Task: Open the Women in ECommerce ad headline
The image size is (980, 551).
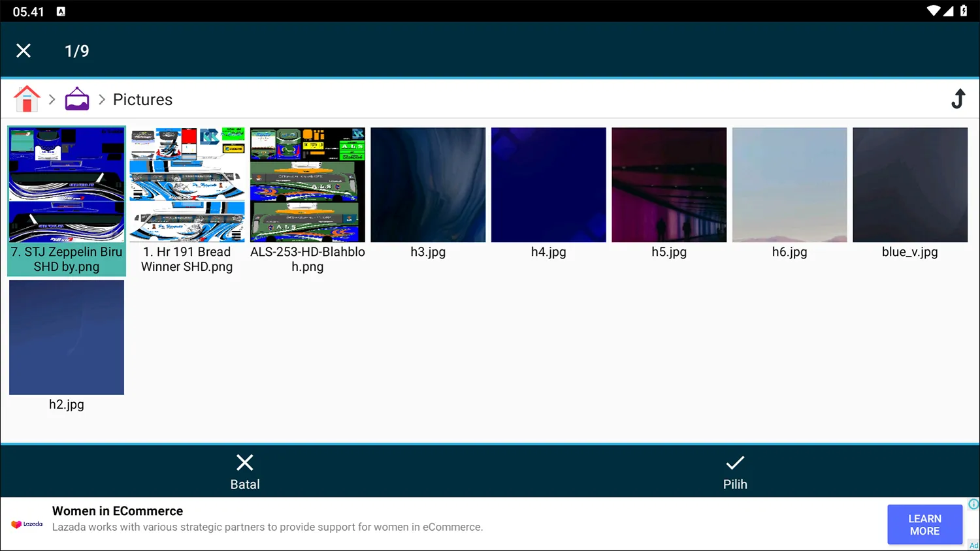Action: tap(118, 511)
